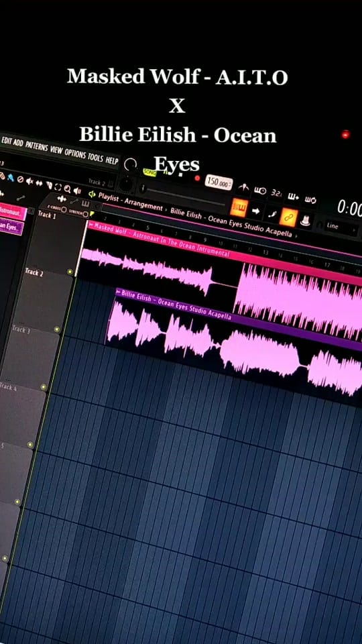The width and height of the screenshot is (362, 644).
Task: Open the OPTIONS menu
Action: click(x=74, y=154)
